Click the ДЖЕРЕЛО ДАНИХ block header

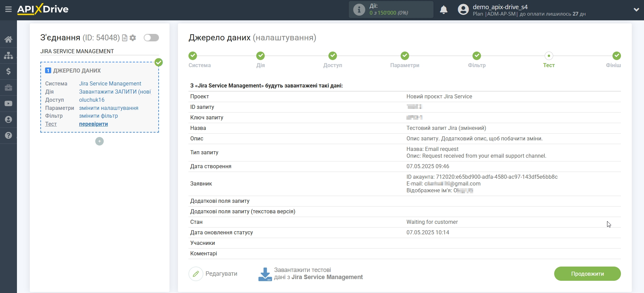pos(77,71)
